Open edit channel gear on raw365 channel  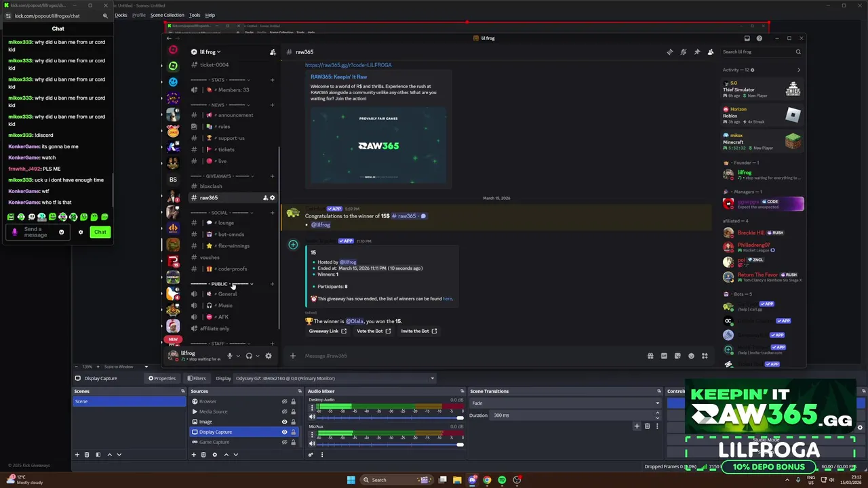(x=273, y=198)
